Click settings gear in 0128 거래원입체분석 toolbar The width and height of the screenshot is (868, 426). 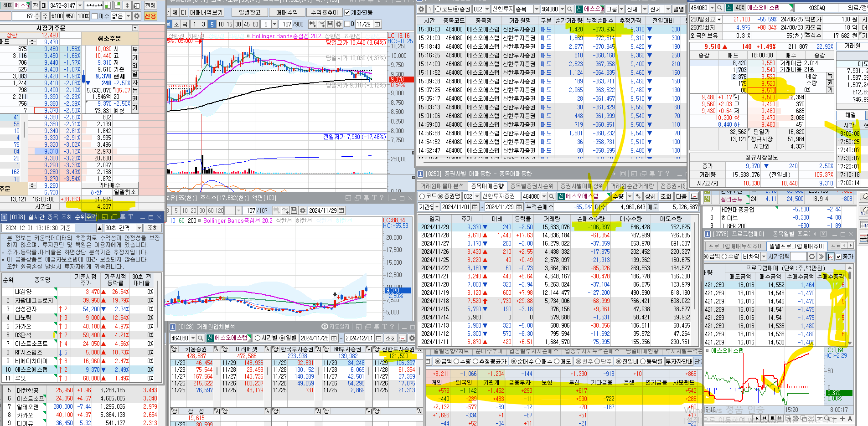(412, 338)
